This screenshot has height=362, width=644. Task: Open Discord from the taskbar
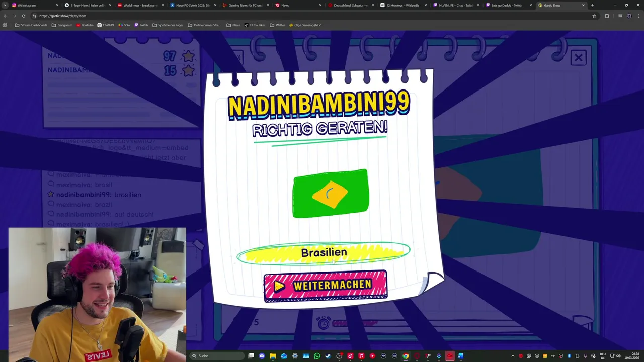(262, 356)
